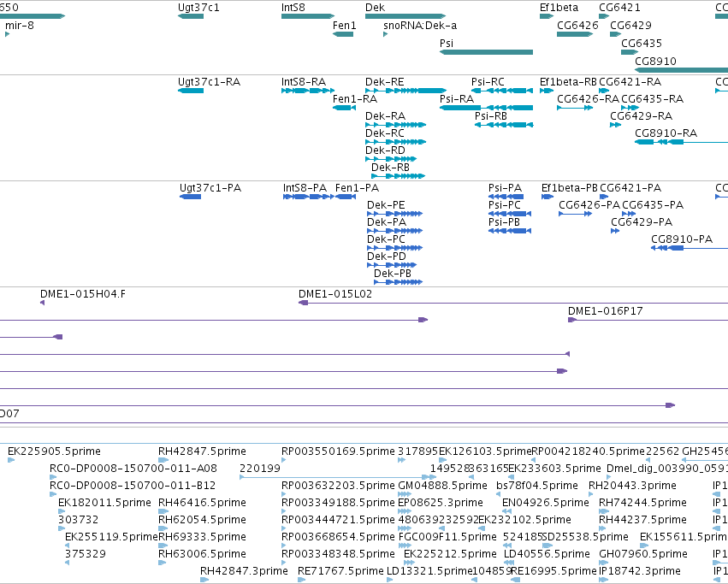Click the RP003550169.5prime EST label

338,451
